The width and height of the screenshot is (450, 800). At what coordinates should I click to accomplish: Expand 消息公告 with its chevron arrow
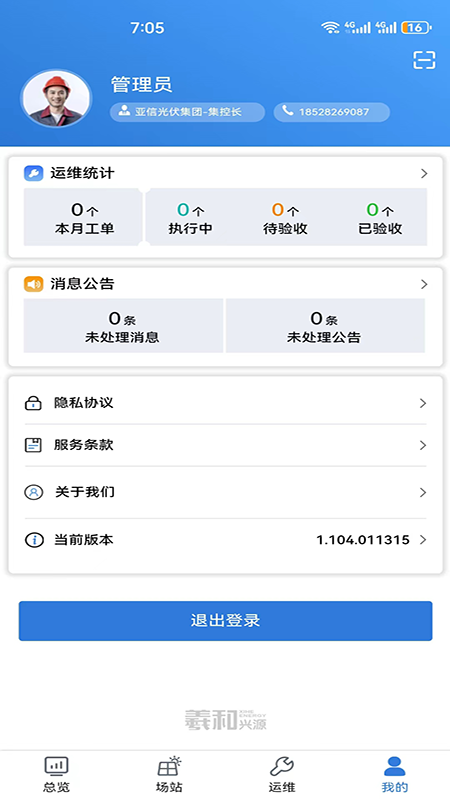pyautogui.click(x=424, y=284)
